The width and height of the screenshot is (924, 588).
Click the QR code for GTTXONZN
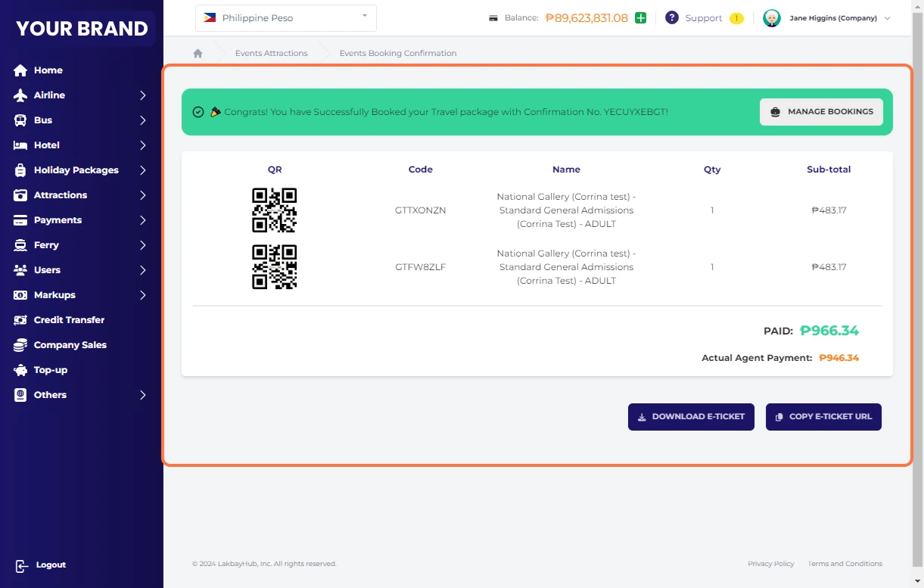point(274,210)
